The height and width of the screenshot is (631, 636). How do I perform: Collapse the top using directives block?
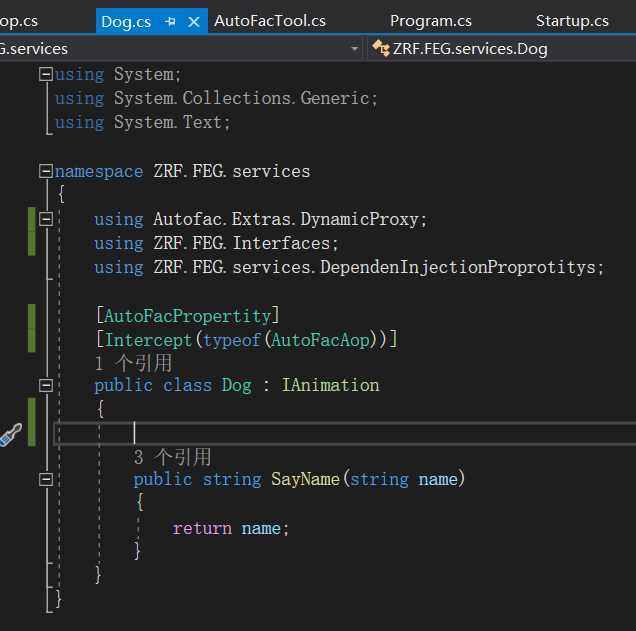pyautogui.click(x=46, y=74)
